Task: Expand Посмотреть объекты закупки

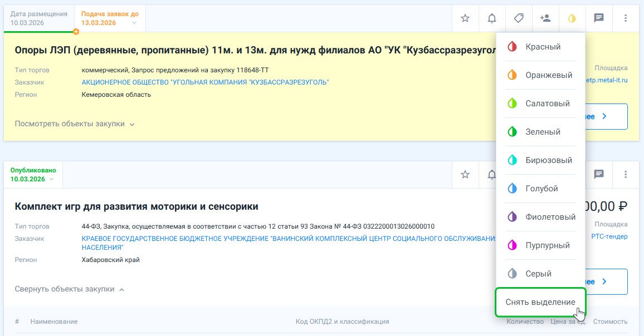Action: [x=75, y=124]
